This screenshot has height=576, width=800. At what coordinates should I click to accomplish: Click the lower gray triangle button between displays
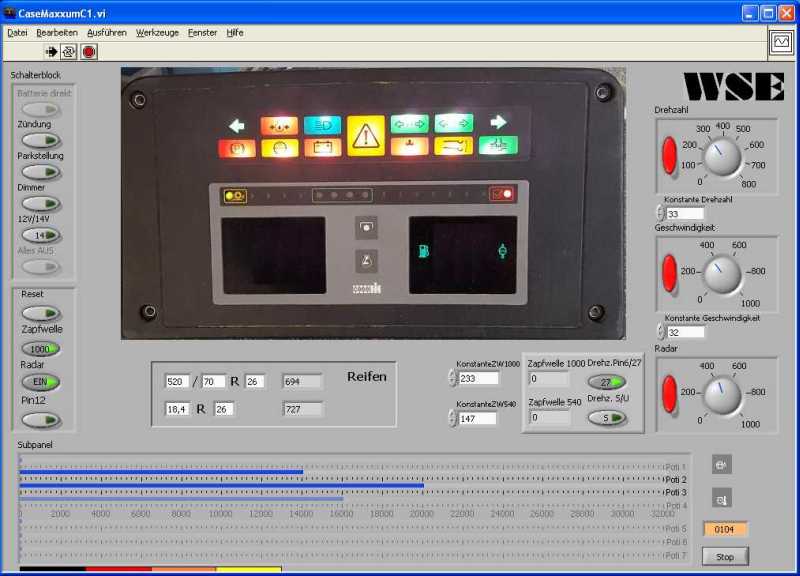pyautogui.click(x=366, y=261)
